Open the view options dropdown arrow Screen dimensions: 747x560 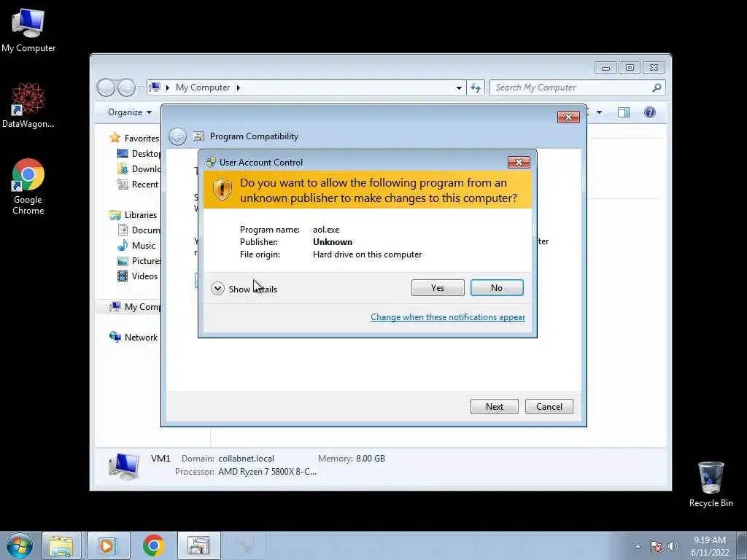[x=600, y=112]
